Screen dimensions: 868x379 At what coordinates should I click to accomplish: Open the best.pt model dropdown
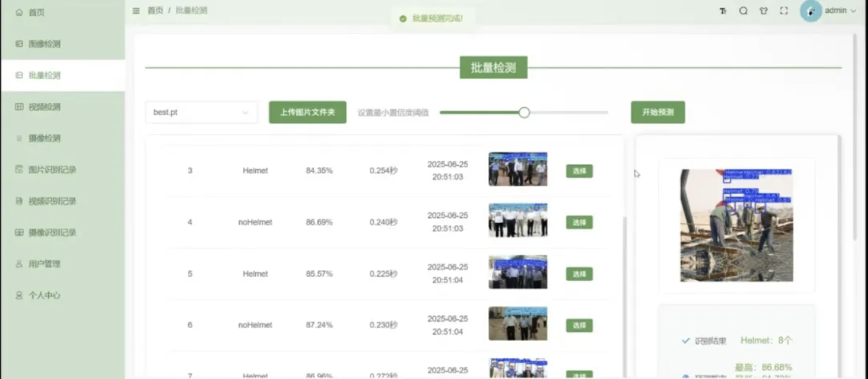[201, 112]
